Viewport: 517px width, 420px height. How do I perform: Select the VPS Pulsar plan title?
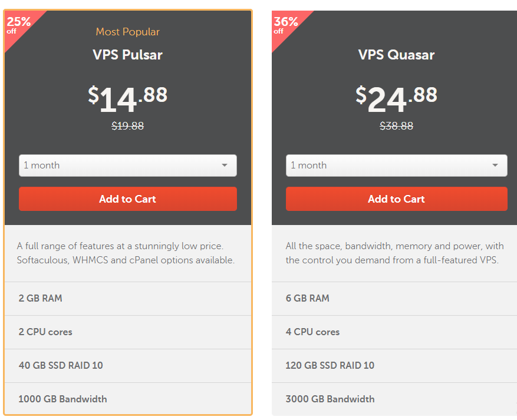pos(127,55)
